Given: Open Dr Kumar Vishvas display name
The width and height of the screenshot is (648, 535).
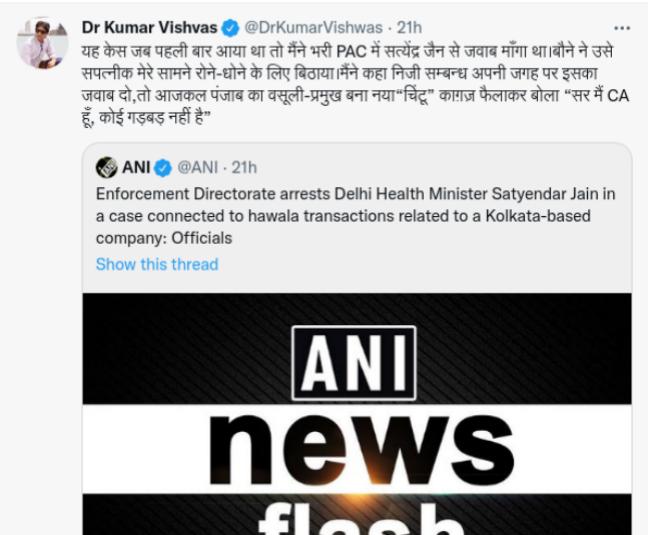Looking at the screenshot, I should tap(150, 28).
